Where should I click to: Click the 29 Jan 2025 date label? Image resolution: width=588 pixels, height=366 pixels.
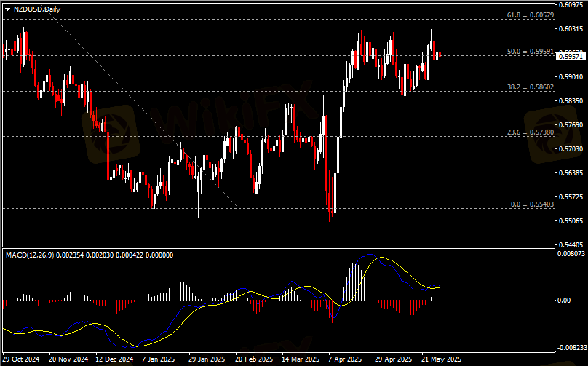(207, 359)
